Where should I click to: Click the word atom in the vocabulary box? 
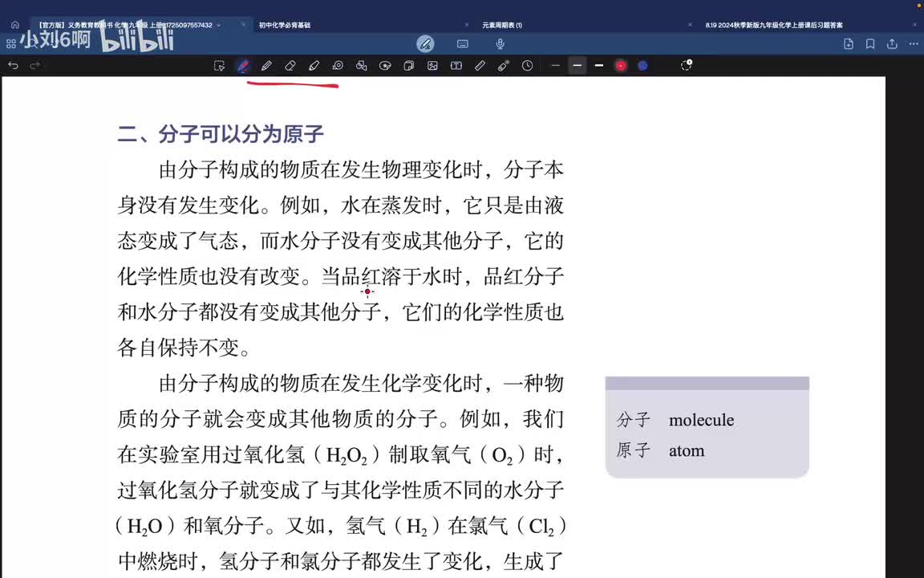(687, 450)
